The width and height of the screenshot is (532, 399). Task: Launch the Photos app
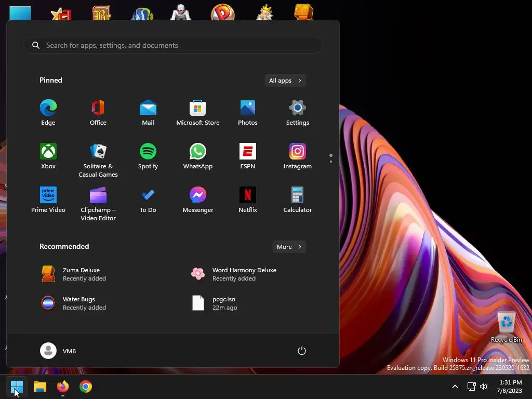(248, 113)
